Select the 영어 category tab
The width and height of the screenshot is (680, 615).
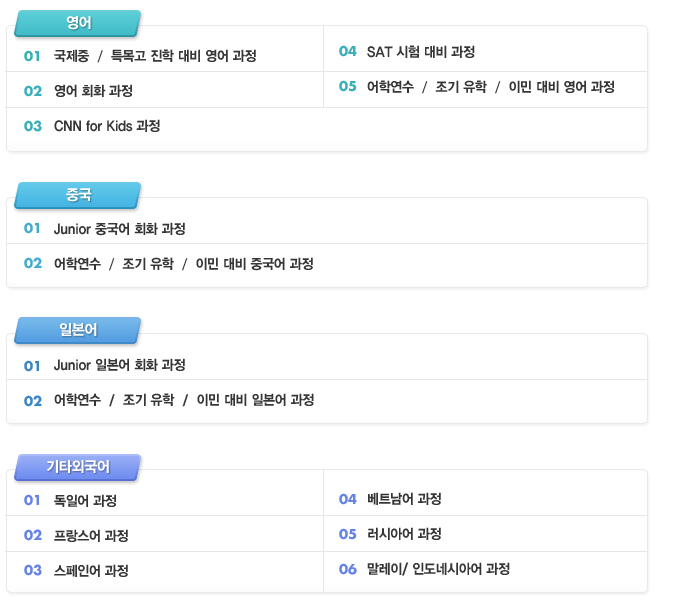click(78, 23)
